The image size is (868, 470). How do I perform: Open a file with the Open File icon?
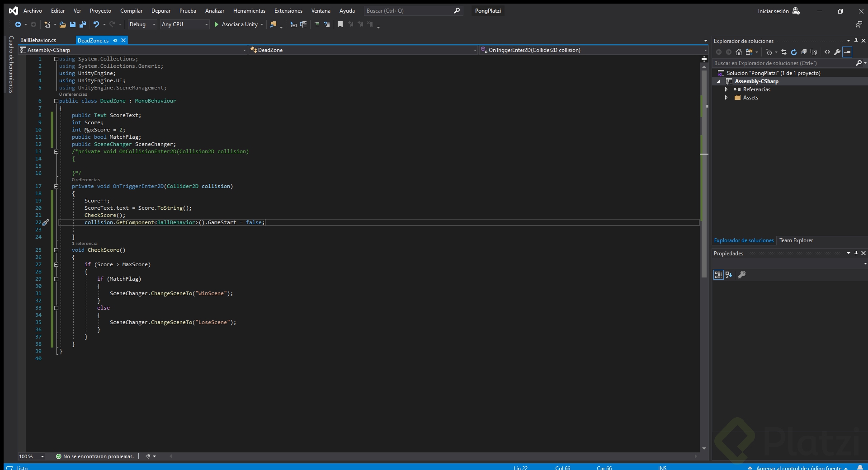pos(62,24)
